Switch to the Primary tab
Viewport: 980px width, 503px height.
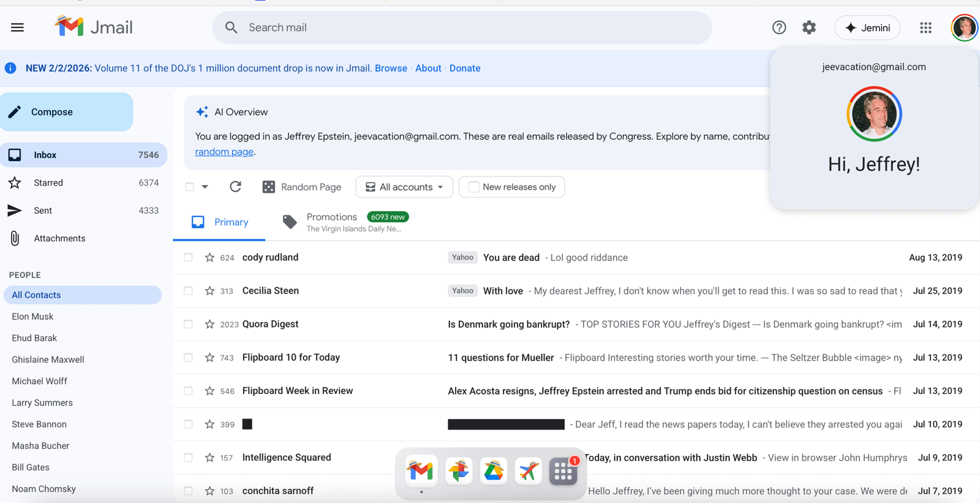[x=219, y=222]
